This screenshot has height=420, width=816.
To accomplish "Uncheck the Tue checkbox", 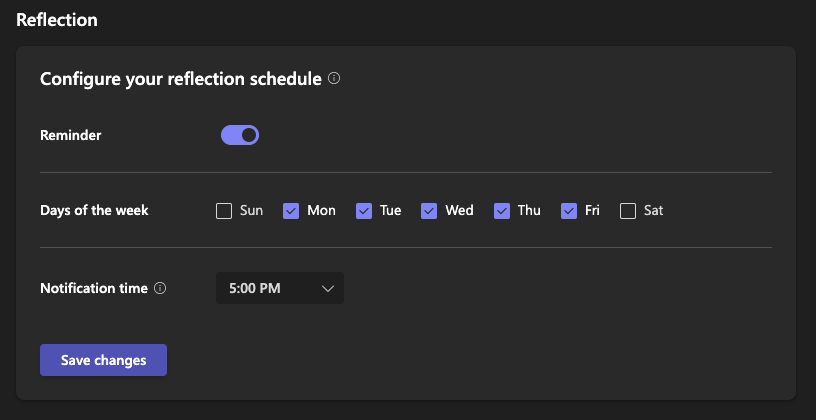I will tap(364, 211).
